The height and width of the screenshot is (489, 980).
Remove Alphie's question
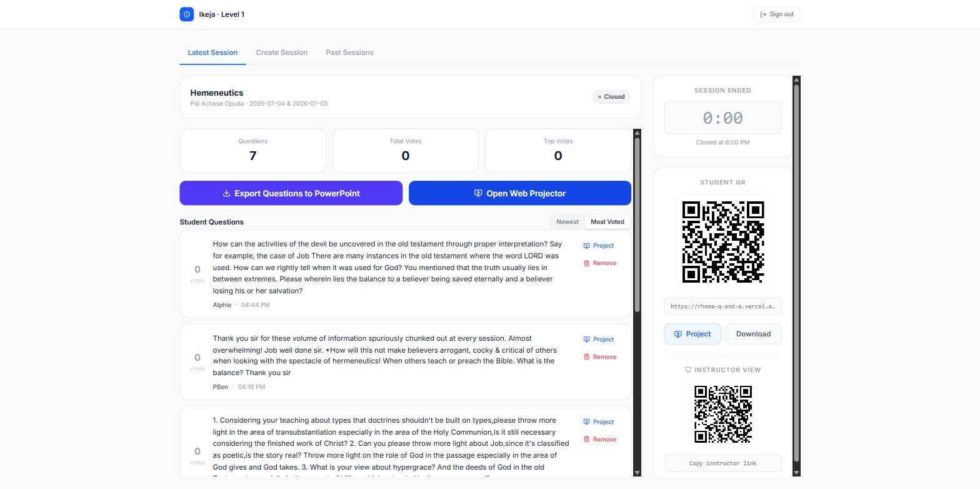pyautogui.click(x=600, y=263)
